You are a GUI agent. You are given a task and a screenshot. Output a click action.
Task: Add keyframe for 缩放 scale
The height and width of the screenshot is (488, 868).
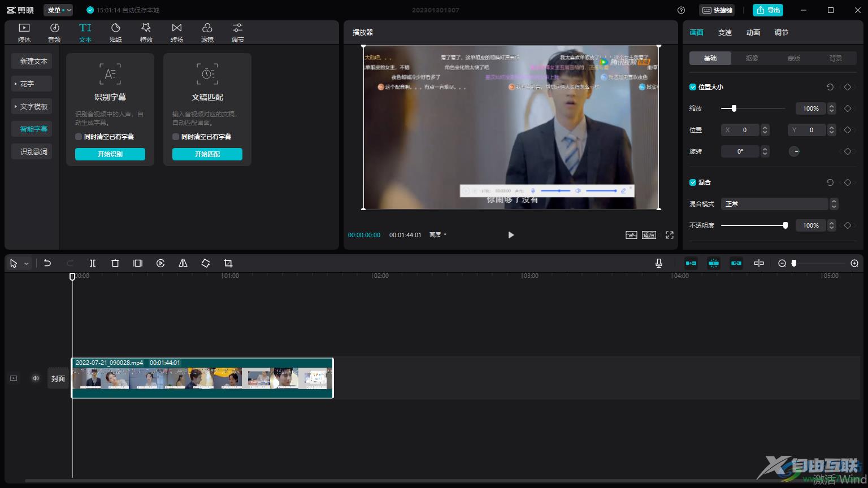848,108
